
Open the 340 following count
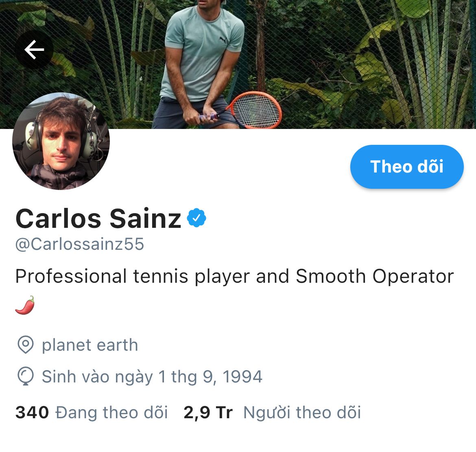32,412
